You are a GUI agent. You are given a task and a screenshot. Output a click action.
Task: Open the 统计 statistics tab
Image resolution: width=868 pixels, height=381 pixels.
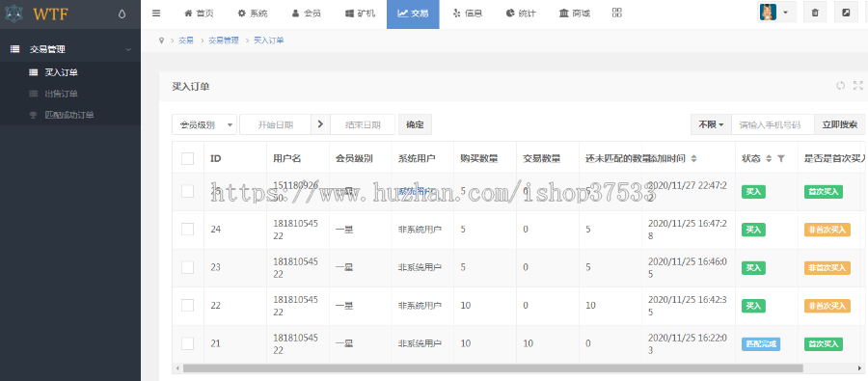tap(521, 14)
